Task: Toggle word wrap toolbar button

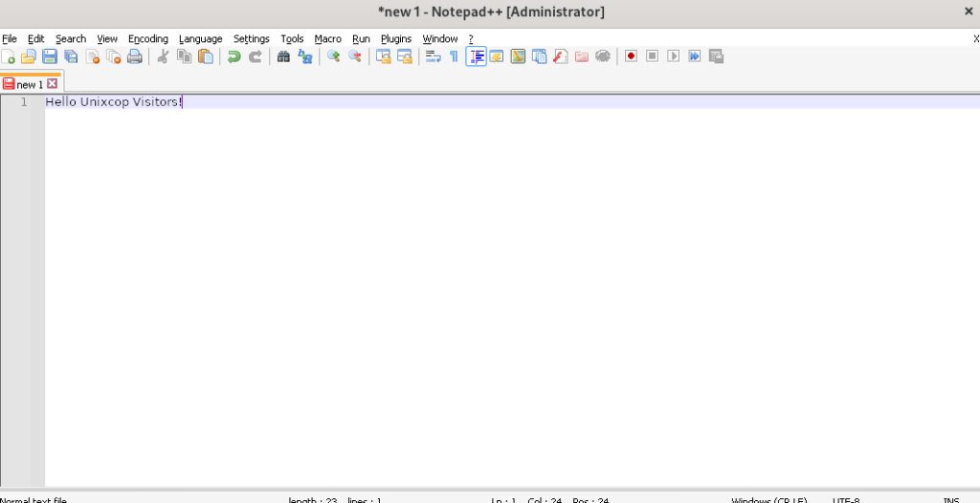Action: [x=434, y=56]
